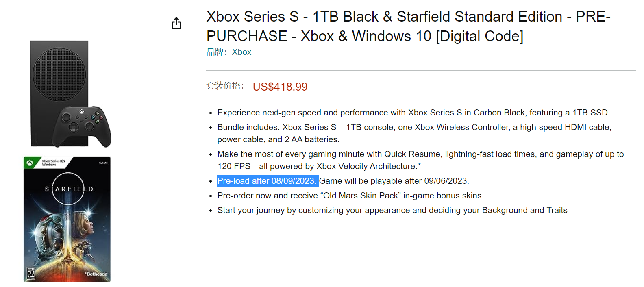The width and height of the screenshot is (644, 287).
Task: Click the share icon beside the title
Action: (x=176, y=24)
